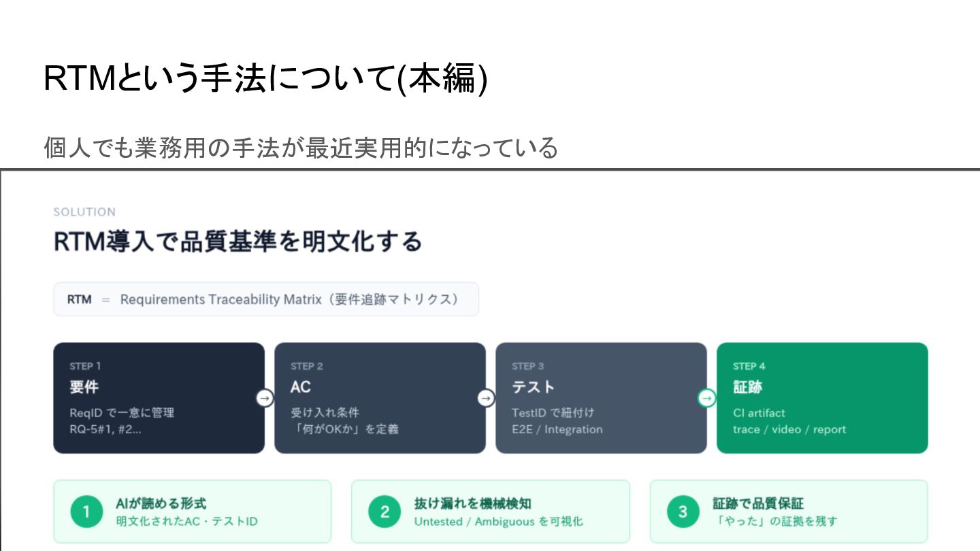Select the green STEP 4 証跡 card
The height and width of the screenshot is (551, 980).
point(822,398)
